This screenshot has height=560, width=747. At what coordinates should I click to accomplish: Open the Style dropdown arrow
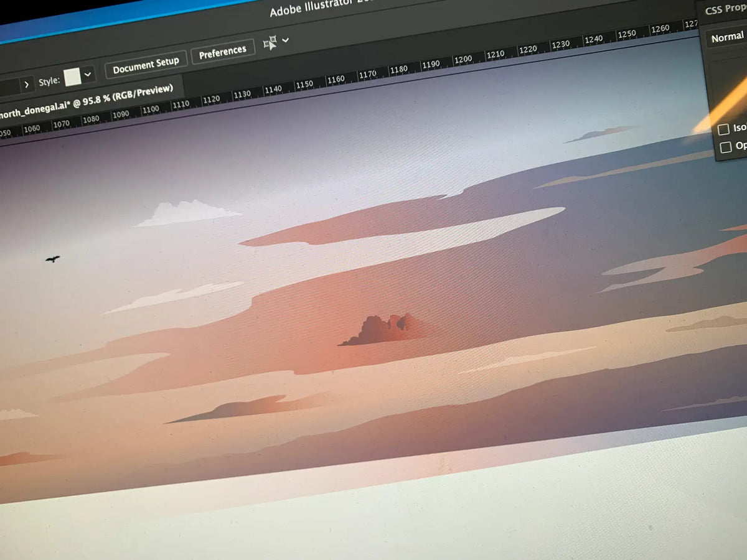point(88,74)
